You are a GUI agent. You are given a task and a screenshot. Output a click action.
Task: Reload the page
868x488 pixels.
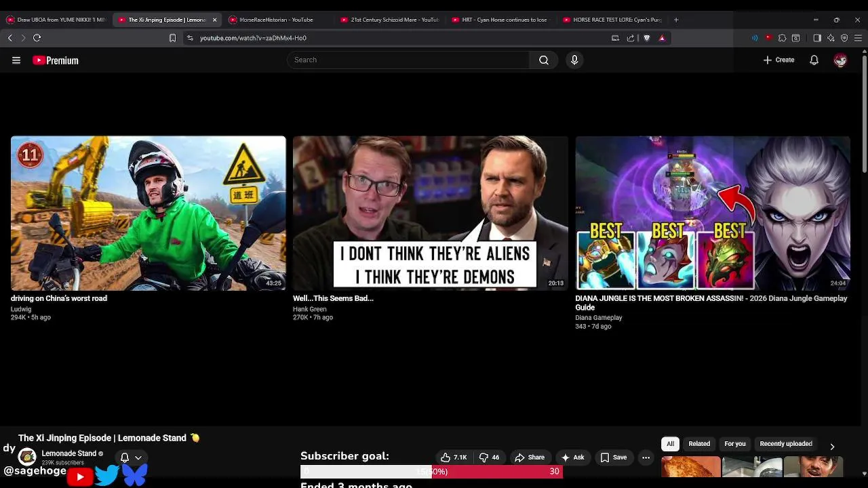[x=37, y=38]
